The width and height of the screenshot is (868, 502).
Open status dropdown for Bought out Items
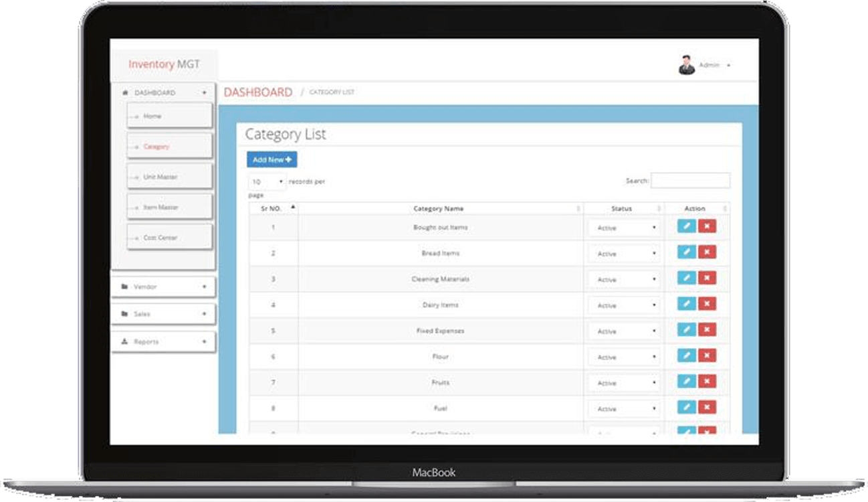[623, 228]
